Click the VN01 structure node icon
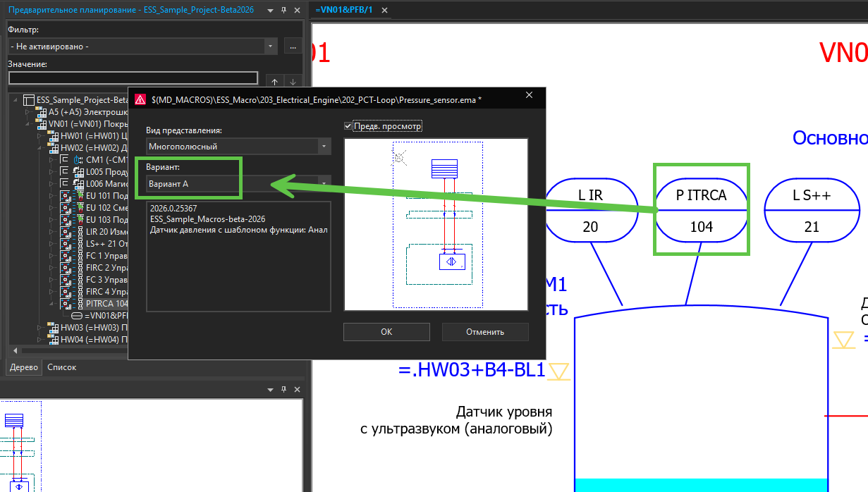Screen dimensions: 868x492 click(x=40, y=124)
